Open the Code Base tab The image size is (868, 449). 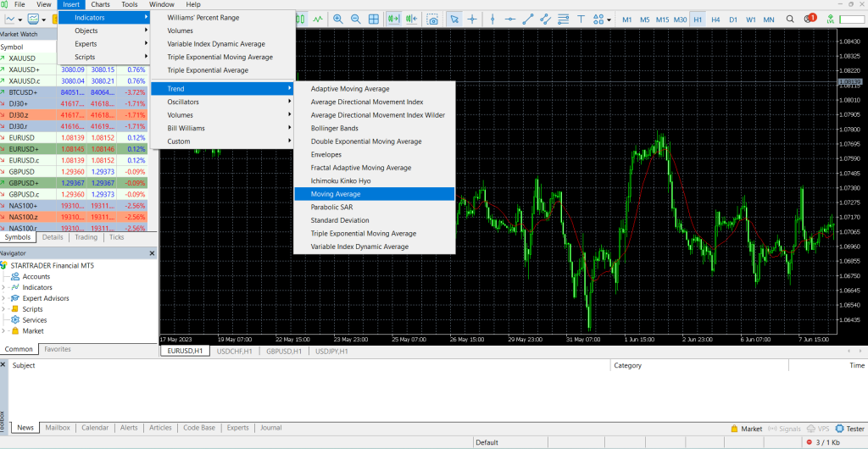point(199,428)
